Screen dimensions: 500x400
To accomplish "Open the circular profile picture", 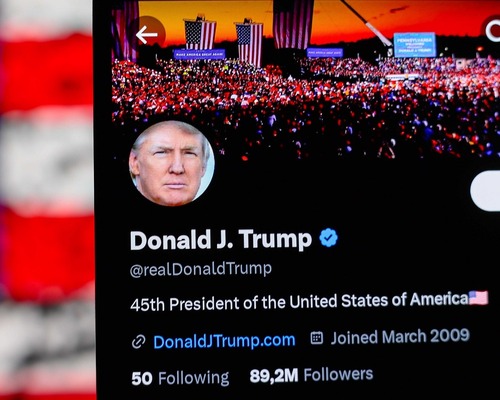I will (172, 163).
